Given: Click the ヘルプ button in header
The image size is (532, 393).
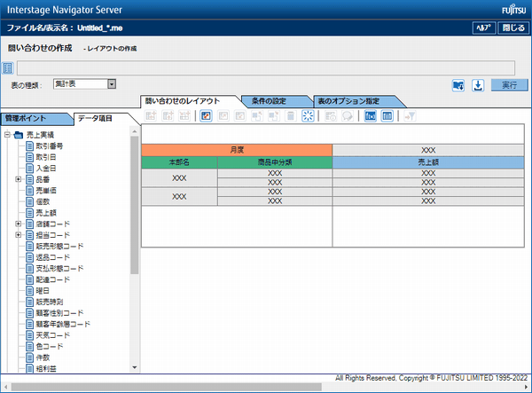Looking at the screenshot, I should click(x=483, y=28).
